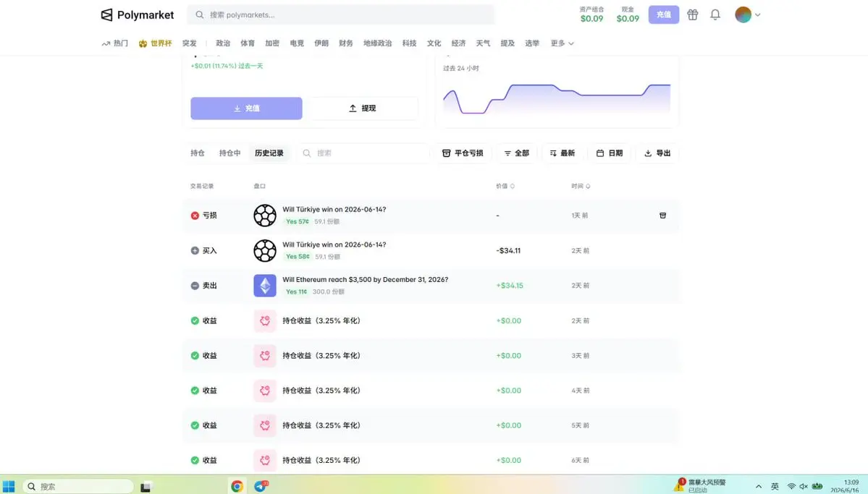Click the large 充值 deposit button
Screen dimensions: 868x494
[246, 108]
